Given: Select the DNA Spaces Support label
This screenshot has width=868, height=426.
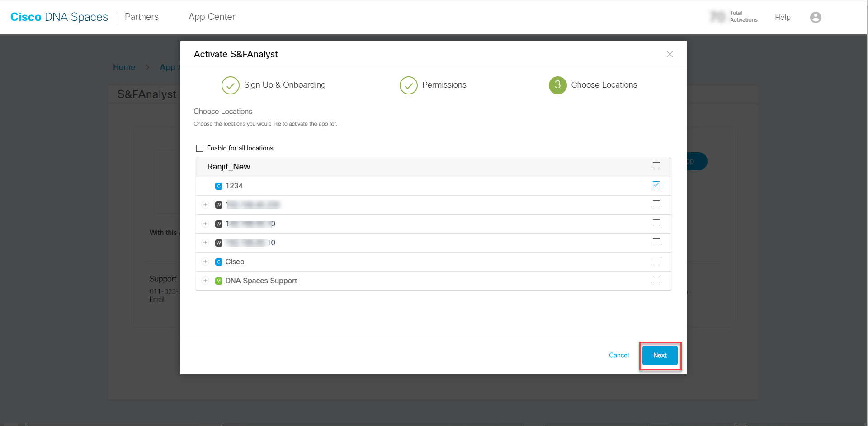Looking at the screenshot, I should 261,281.
